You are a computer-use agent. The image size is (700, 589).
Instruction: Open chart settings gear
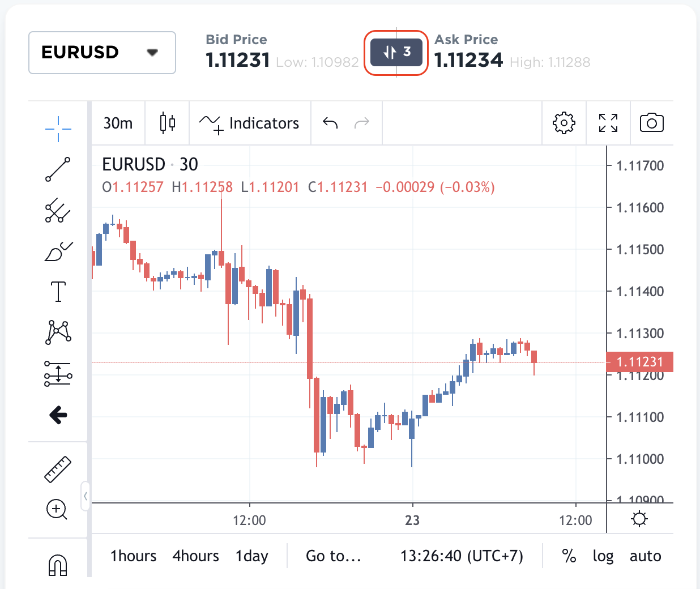pyautogui.click(x=564, y=123)
